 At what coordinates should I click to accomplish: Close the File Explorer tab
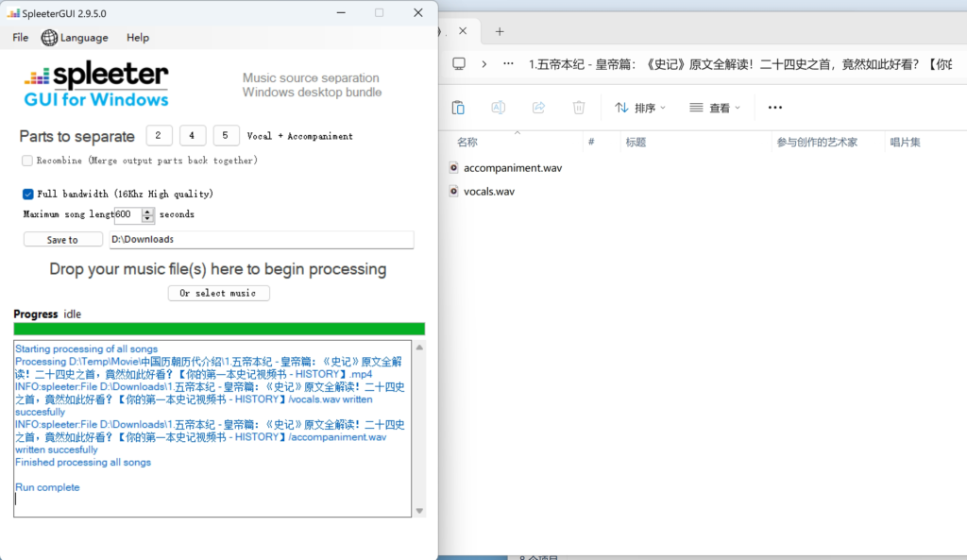(x=463, y=31)
